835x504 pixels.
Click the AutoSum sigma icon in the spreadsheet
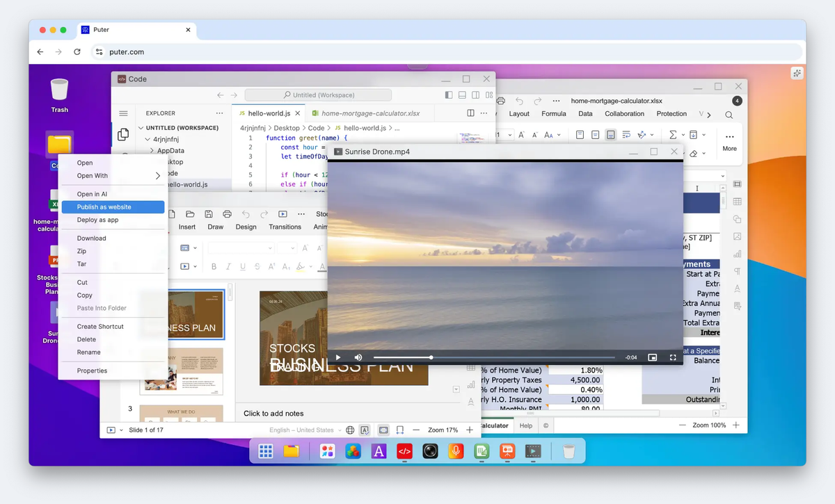[673, 135]
